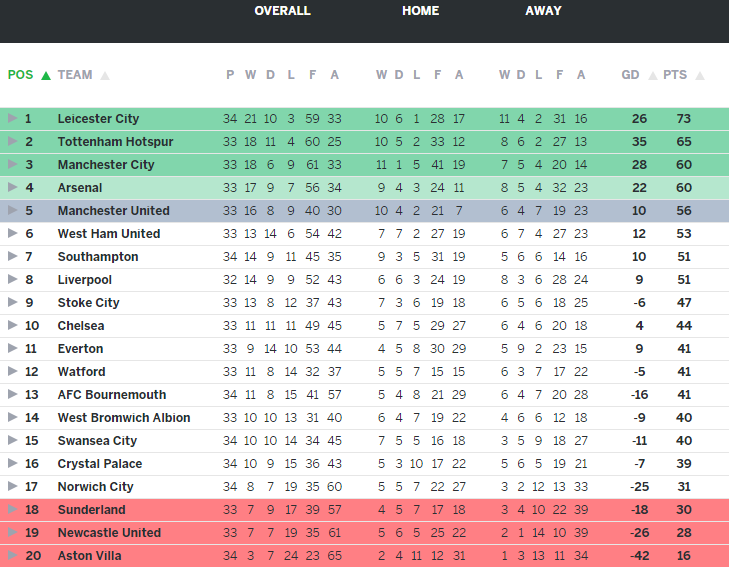
Task: Open the Manchester City team link
Action: 106,165
